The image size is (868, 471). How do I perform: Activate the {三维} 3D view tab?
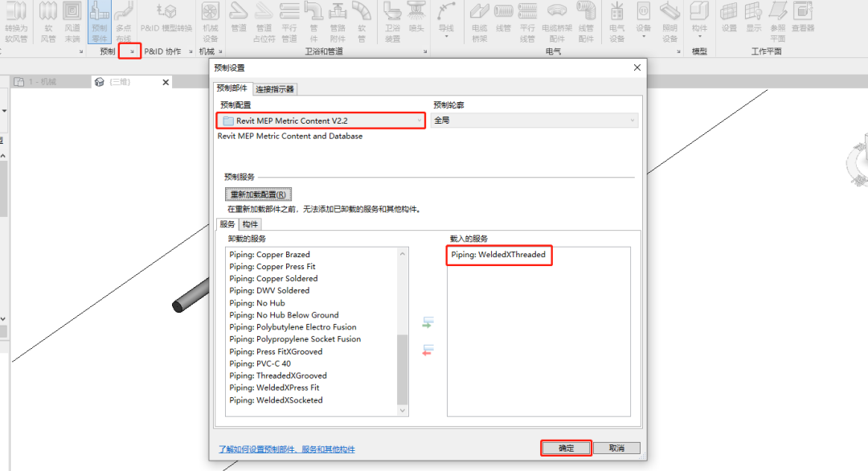(120, 82)
